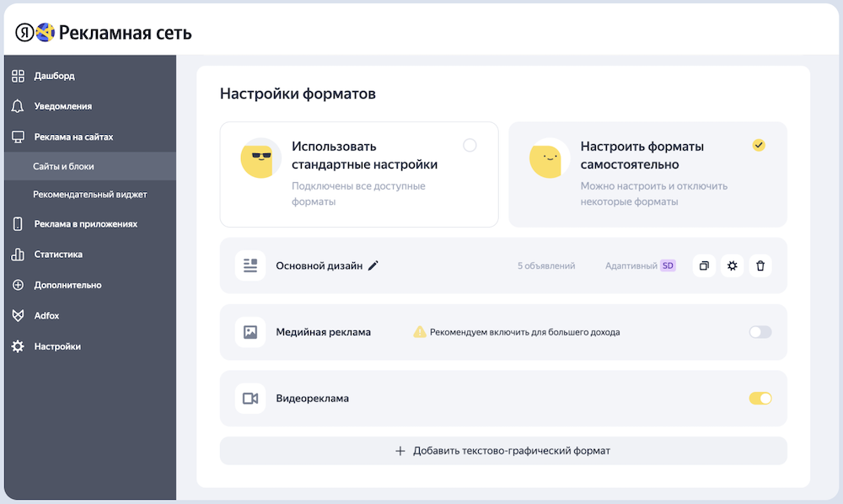Click the sunglasses emoji face
This screenshot has height=504, width=843.
pos(261,158)
